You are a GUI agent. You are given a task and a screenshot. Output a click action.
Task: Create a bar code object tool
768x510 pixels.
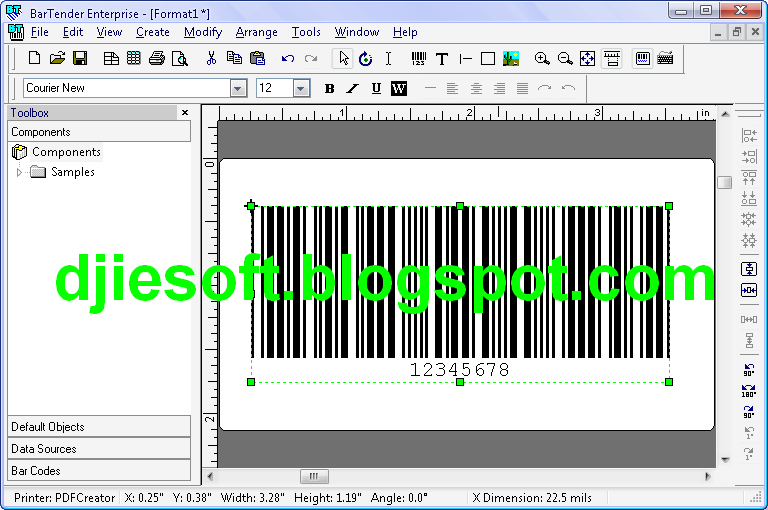pos(419,58)
